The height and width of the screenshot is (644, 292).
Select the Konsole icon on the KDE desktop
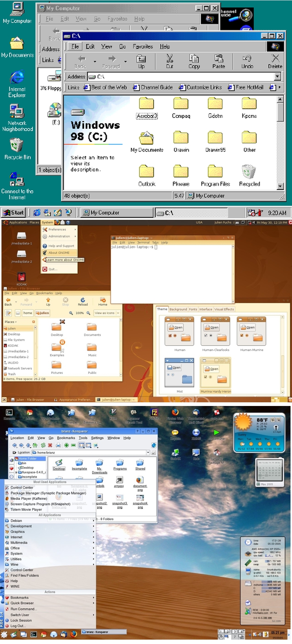pyautogui.click(x=9, y=414)
